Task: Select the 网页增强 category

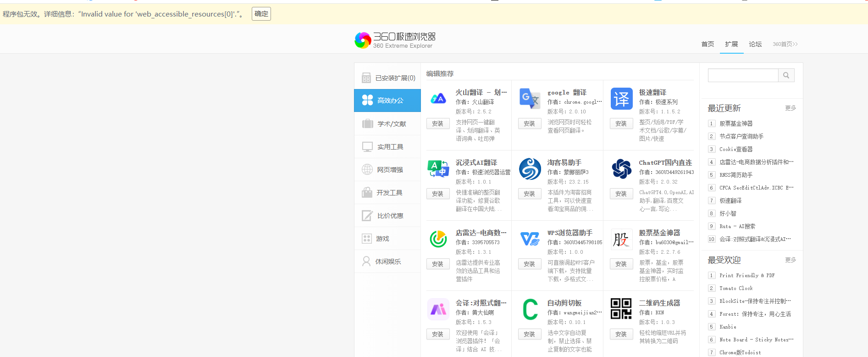Action: (387, 170)
